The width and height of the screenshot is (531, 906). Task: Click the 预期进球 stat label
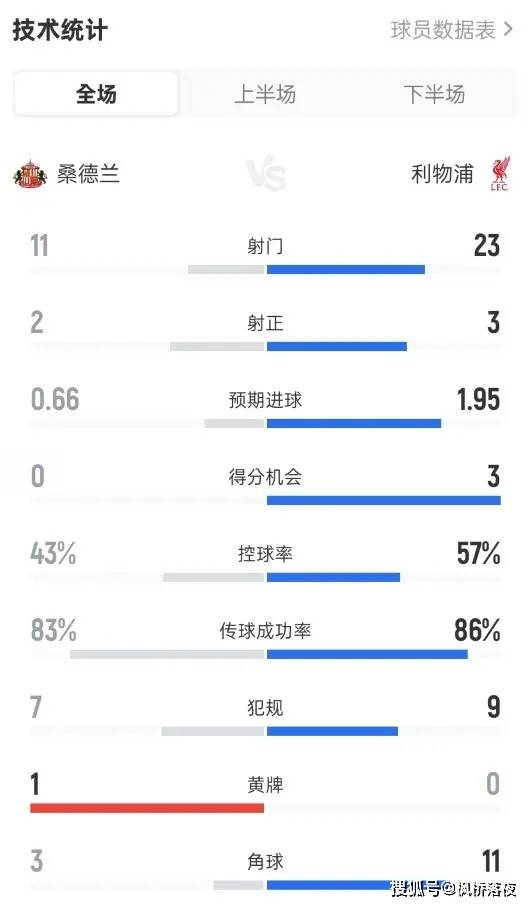265,400
